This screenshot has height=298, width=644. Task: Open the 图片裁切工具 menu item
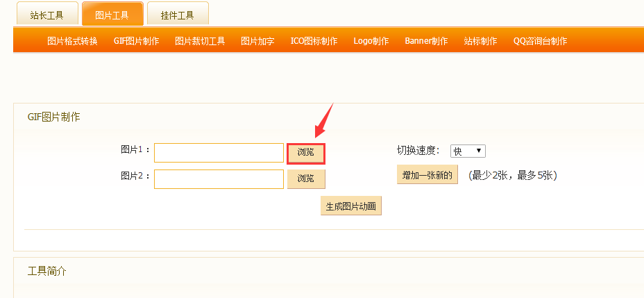point(200,41)
